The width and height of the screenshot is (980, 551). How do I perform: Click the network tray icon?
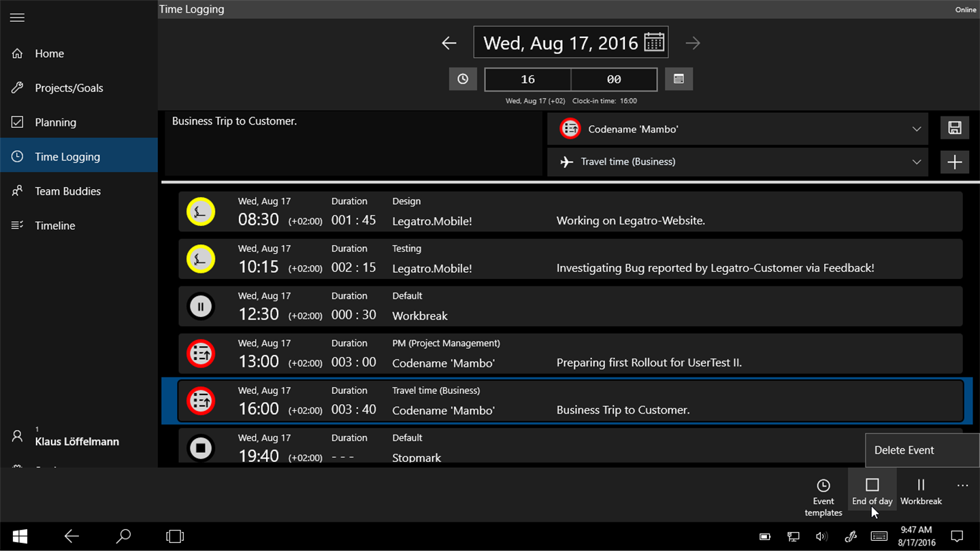tap(794, 537)
